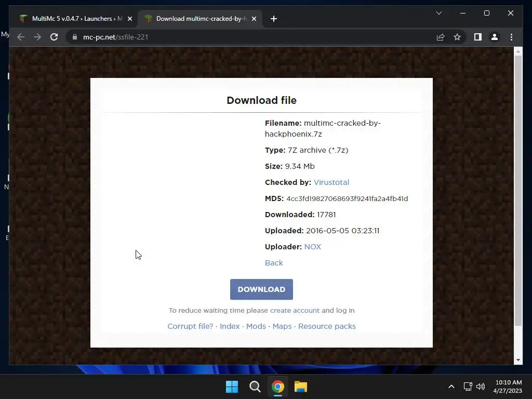Open the Resource packs link
This screenshot has height=399, width=532.
[x=327, y=326]
